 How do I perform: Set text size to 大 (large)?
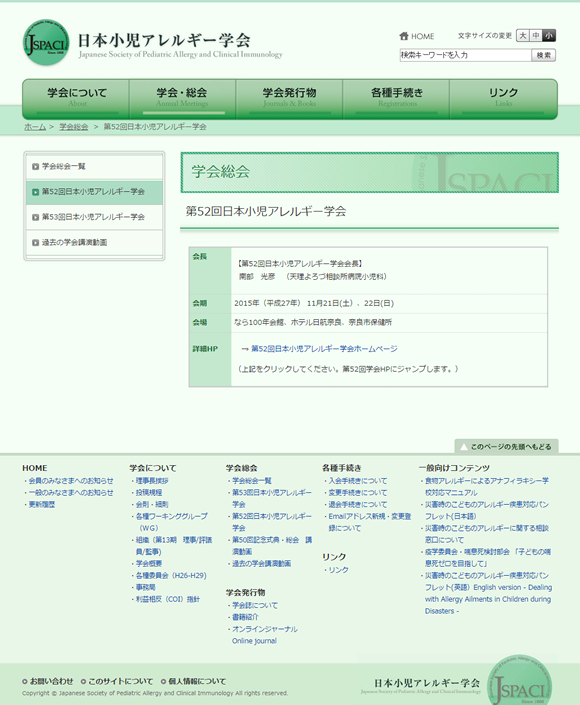point(522,36)
